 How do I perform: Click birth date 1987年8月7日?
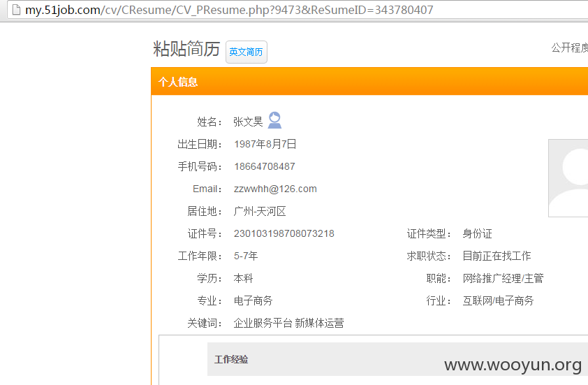[265, 144]
